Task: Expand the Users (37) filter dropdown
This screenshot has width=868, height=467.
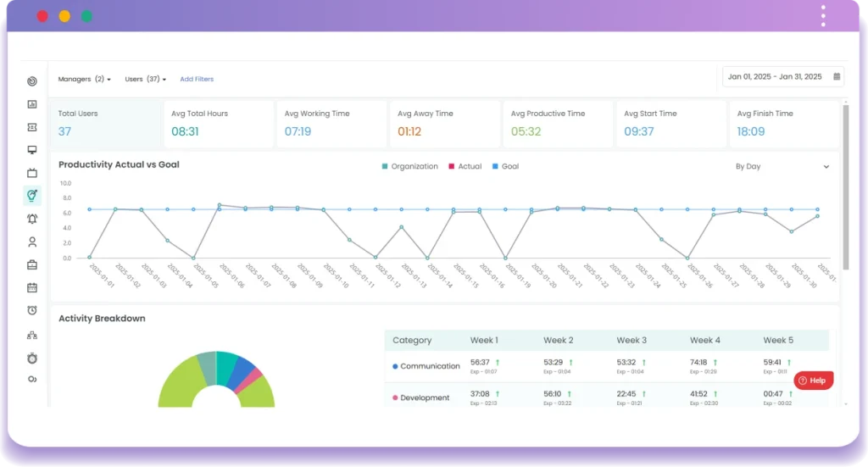Action: pyautogui.click(x=146, y=79)
